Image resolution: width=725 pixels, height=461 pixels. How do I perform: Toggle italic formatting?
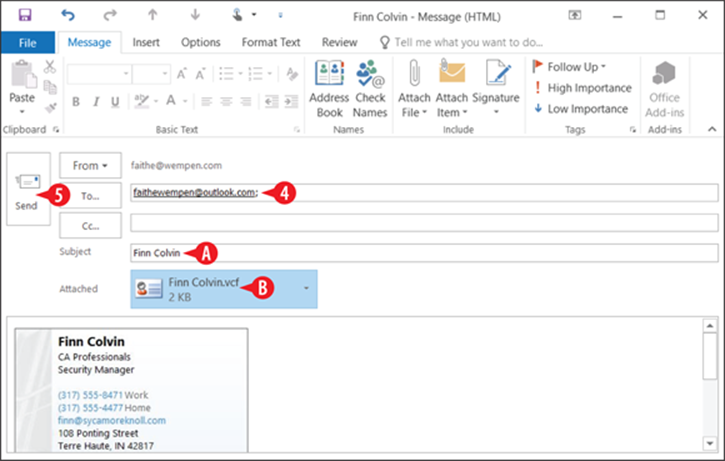[x=96, y=102]
